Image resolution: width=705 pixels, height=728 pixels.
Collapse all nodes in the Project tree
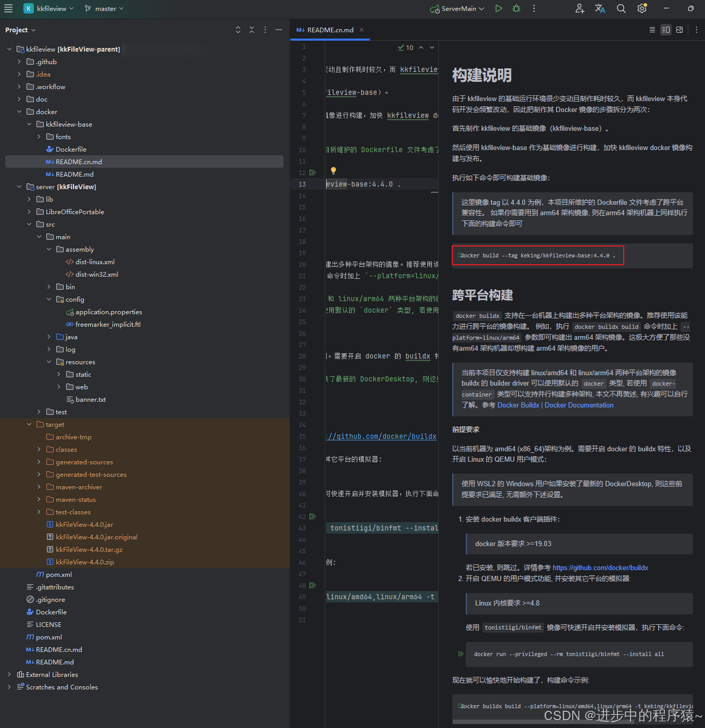coord(252,30)
